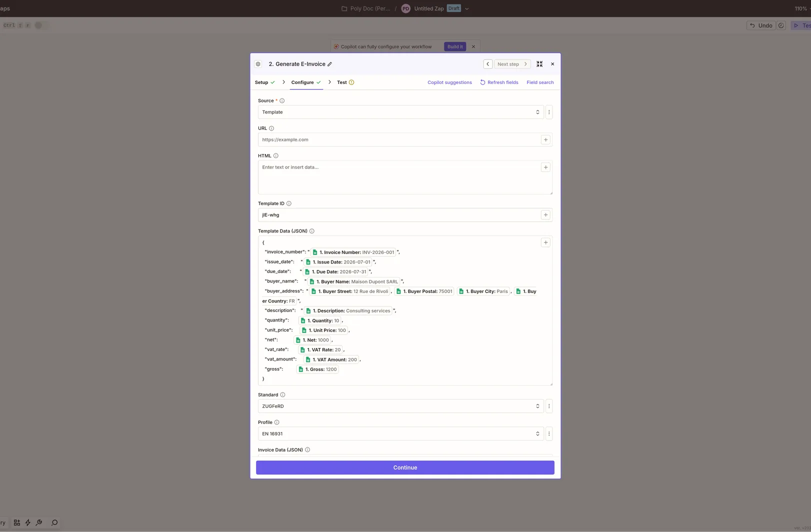Click the Invoice Data (JSON) info icon

[x=307, y=449]
